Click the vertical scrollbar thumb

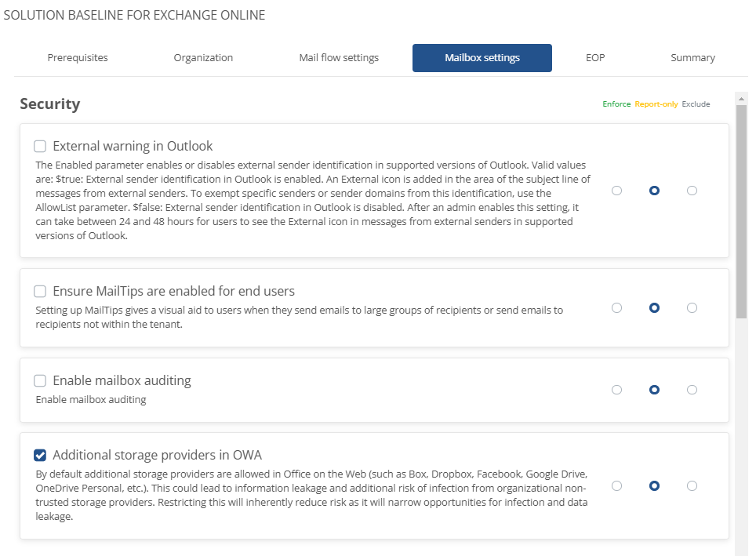pyautogui.click(x=741, y=212)
